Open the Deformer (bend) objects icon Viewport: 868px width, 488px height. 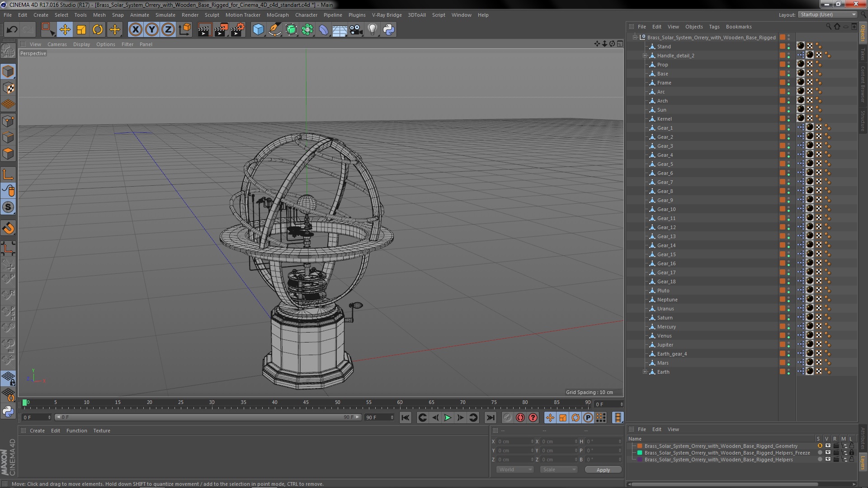click(x=324, y=30)
